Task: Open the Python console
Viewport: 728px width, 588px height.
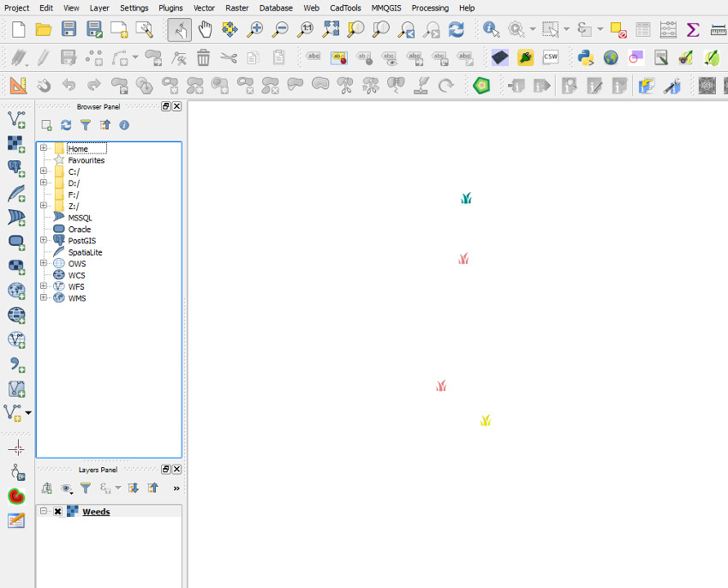Action: click(586, 57)
